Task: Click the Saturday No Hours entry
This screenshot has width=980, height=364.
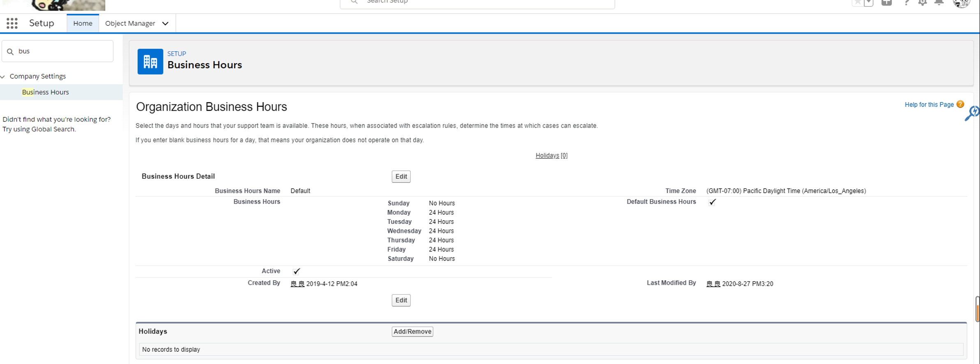Action: (421, 259)
